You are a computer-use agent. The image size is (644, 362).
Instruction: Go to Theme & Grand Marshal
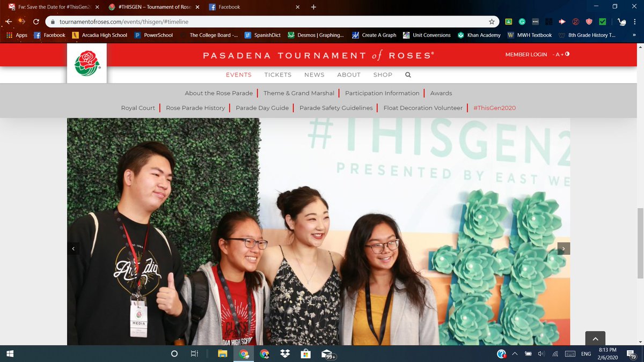[299, 93]
